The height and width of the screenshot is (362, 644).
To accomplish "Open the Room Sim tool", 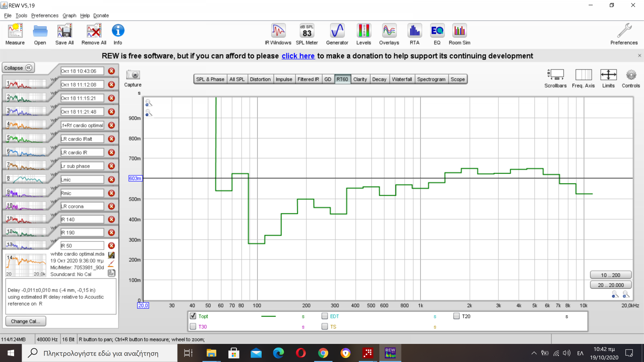I will pos(460,34).
